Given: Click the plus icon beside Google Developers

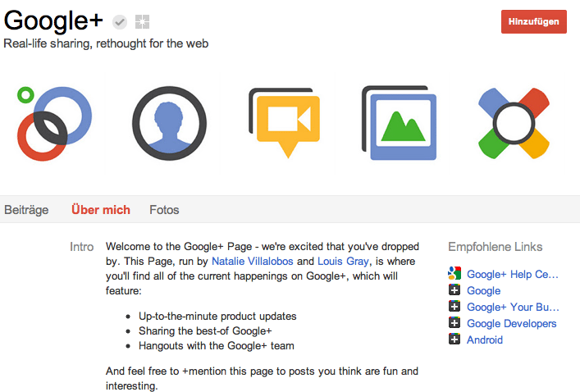Looking at the screenshot, I should (x=454, y=322).
